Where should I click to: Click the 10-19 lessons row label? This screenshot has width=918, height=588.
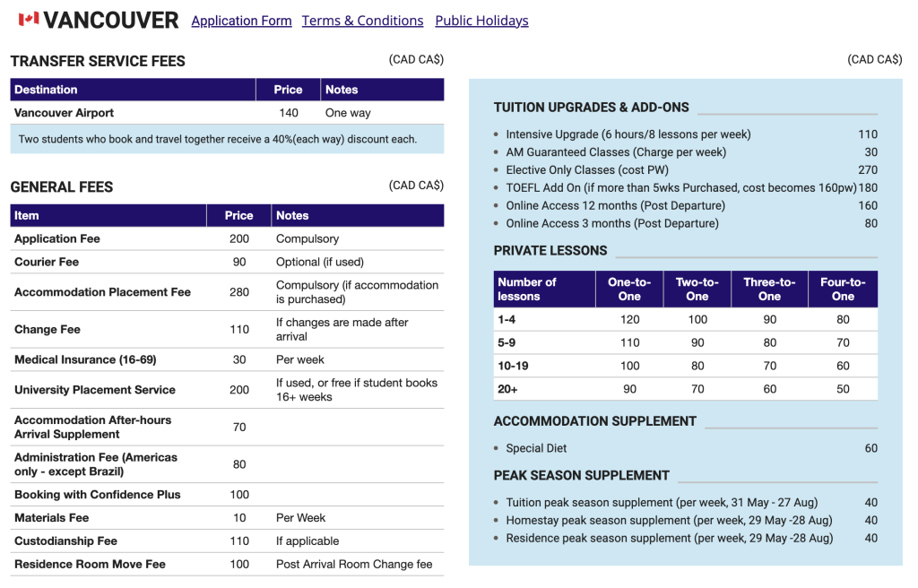click(x=513, y=366)
